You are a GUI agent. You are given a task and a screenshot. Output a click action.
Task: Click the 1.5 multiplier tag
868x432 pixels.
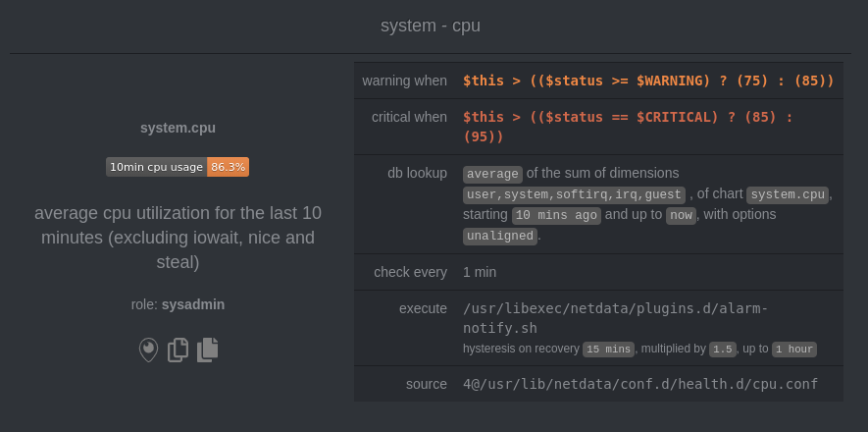pos(723,350)
